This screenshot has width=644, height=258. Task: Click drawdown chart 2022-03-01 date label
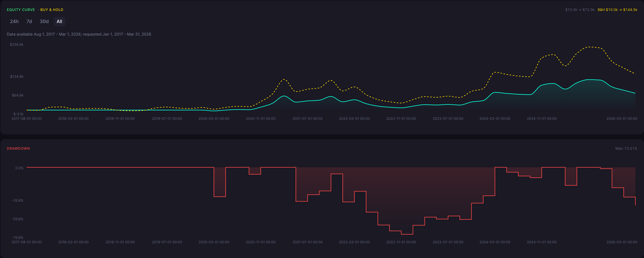[354, 242]
